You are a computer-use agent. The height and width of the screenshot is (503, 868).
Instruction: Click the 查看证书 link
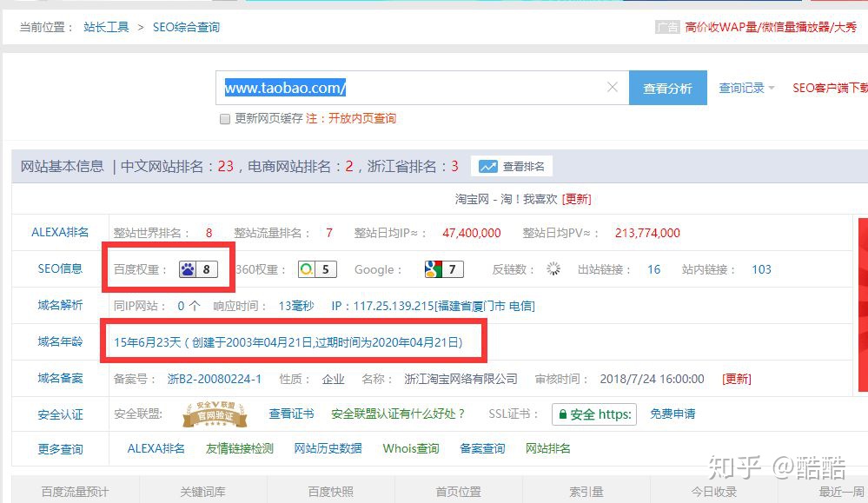click(x=291, y=414)
